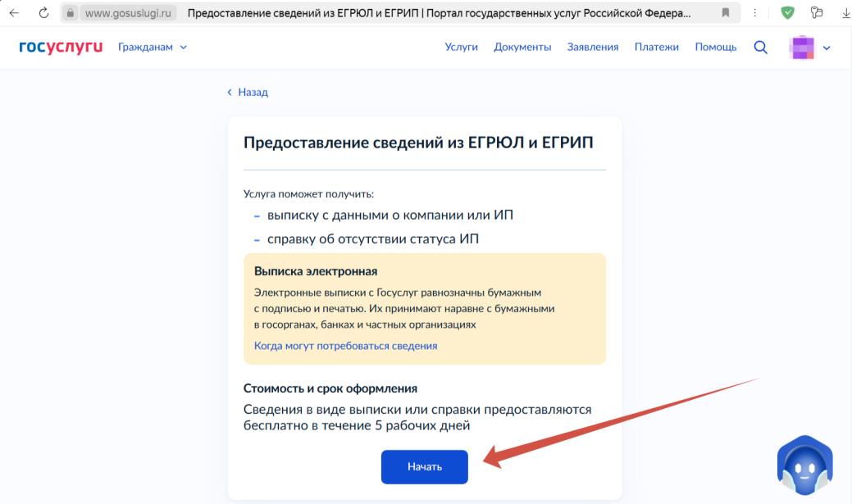Reload the page with the refresh icon
This screenshot has width=852, height=504.
coord(43,13)
